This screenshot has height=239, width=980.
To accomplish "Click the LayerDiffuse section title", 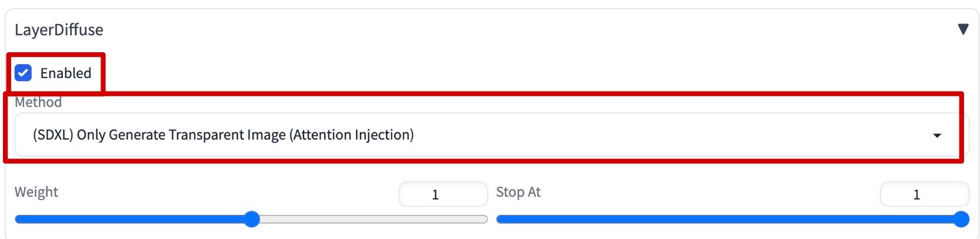I will pyautogui.click(x=59, y=29).
